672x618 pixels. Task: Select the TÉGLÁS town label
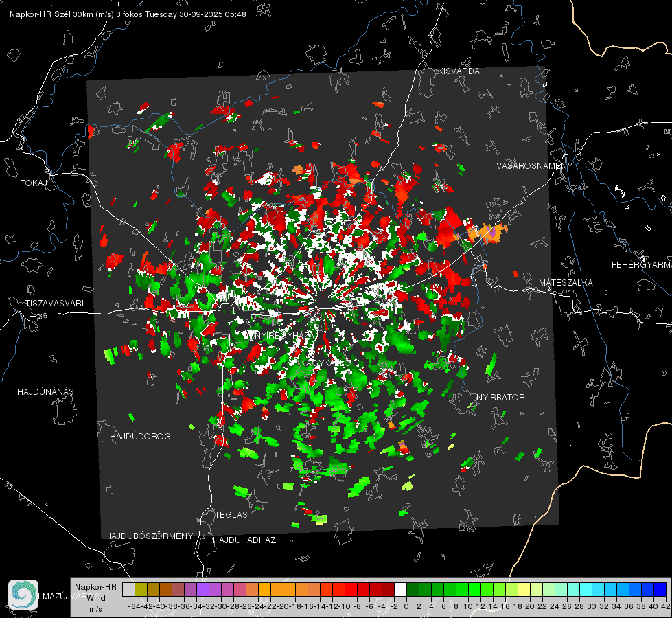231,514
